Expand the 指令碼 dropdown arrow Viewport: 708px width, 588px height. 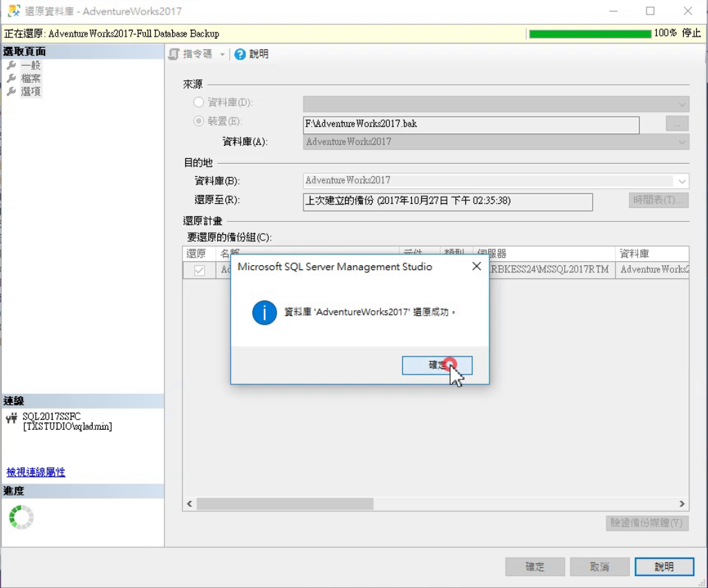(x=222, y=55)
